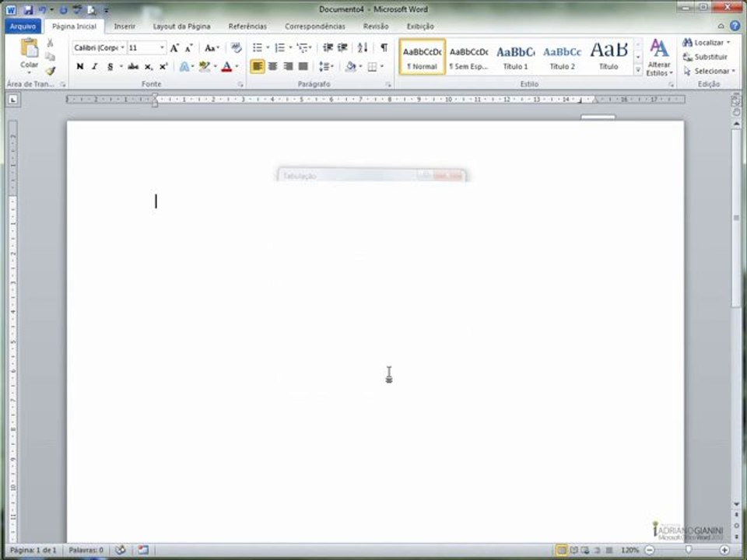This screenshot has height=560, width=747.
Task: Switch to the Revisão tab
Action: click(375, 26)
